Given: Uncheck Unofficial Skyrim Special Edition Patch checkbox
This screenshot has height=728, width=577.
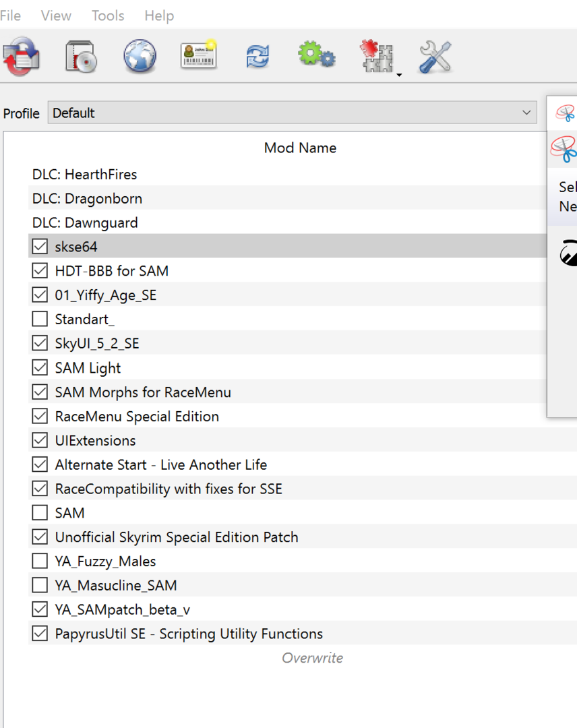Looking at the screenshot, I should pos(40,537).
